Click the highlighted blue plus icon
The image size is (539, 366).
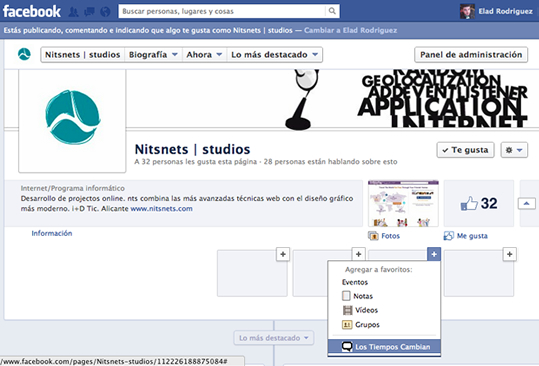point(434,254)
